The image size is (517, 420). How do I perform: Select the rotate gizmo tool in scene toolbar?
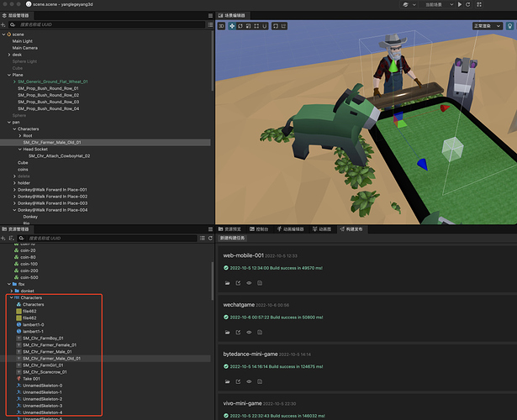point(240,26)
